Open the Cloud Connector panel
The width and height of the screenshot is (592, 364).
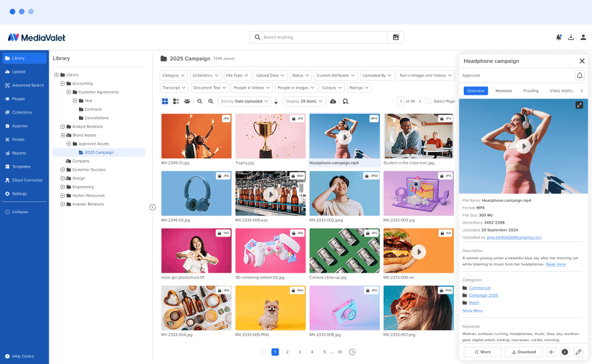(25, 180)
